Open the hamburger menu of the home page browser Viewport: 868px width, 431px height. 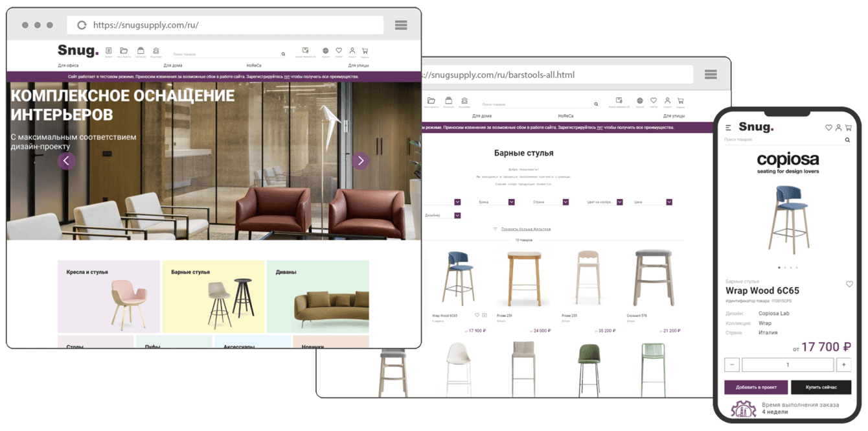(401, 25)
